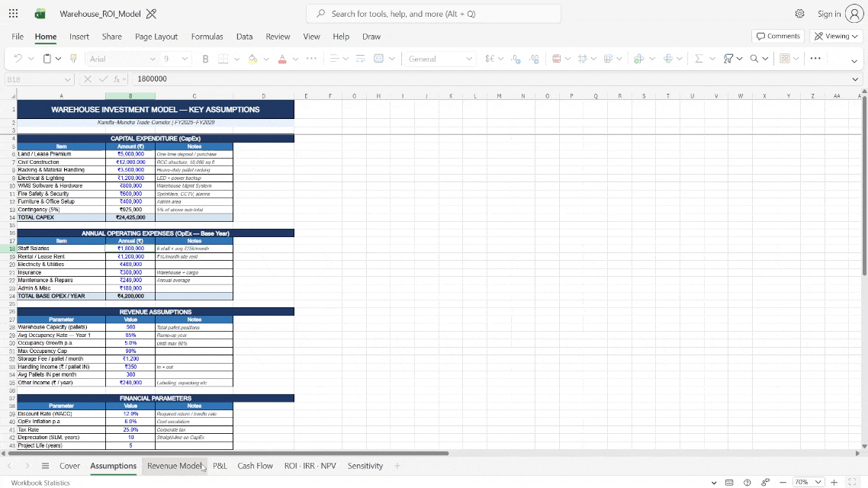Expand the font color dropdown arrow
Screen dimensions: 868x488
click(x=296, y=59)
